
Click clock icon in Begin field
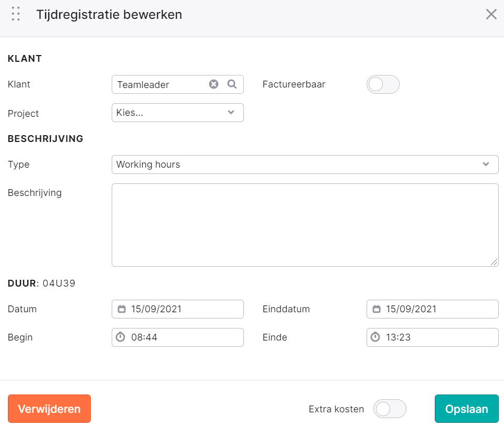pos(121,337)
